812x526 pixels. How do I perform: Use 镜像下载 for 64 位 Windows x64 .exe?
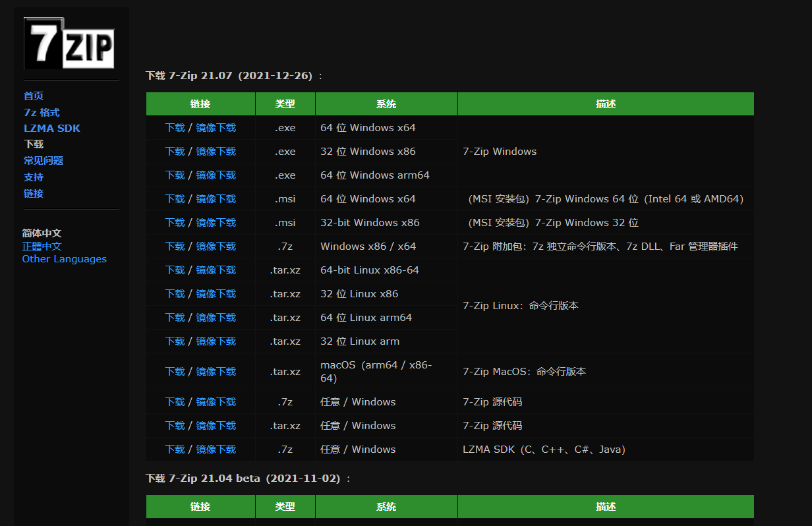point(216,128)
